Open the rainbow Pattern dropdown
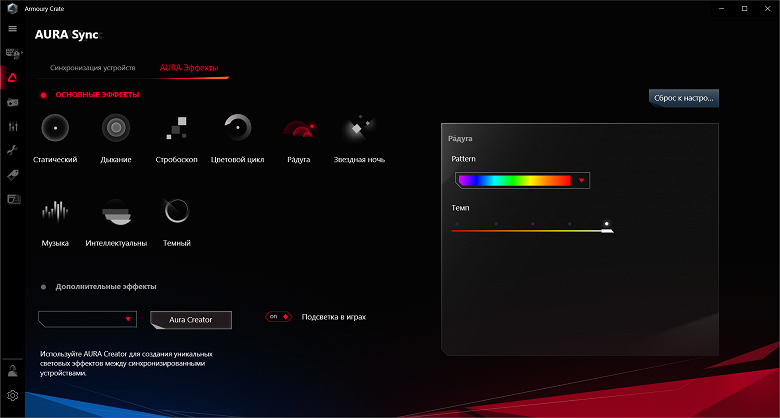This screenshot has height=418, width=780. (x=522, y=181)
